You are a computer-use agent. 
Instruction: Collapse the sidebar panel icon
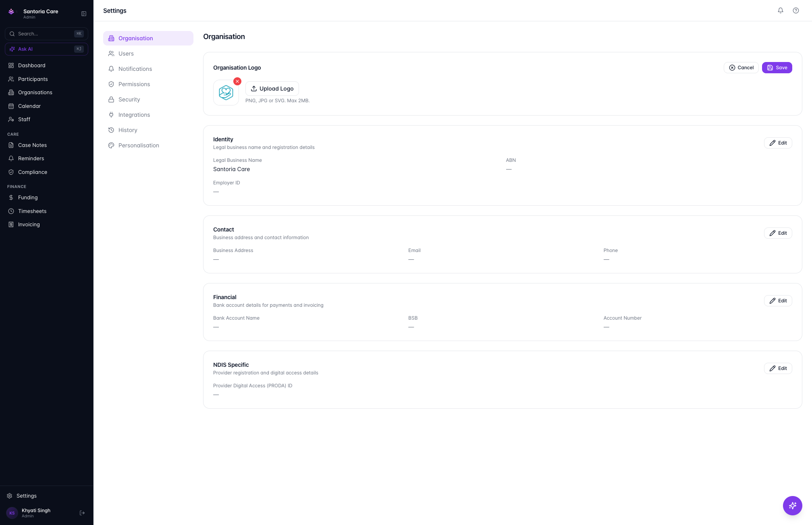[84, 14]
